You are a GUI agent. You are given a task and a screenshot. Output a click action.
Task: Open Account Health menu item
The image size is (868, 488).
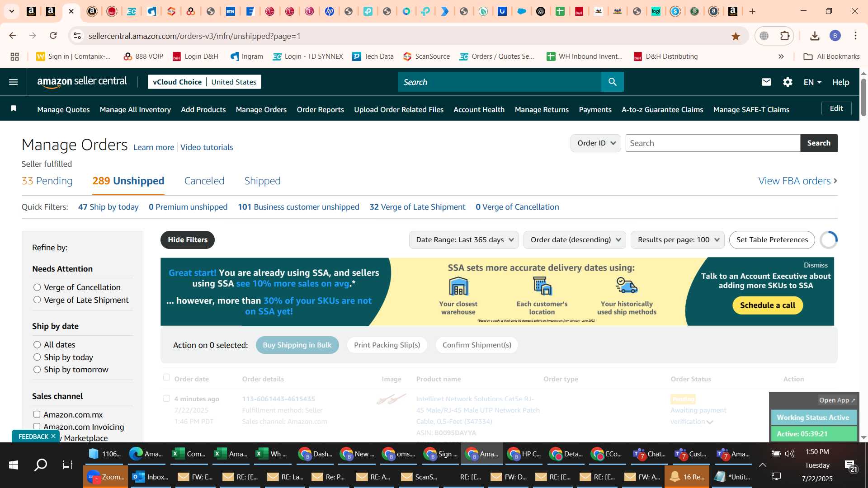point(479,109)
